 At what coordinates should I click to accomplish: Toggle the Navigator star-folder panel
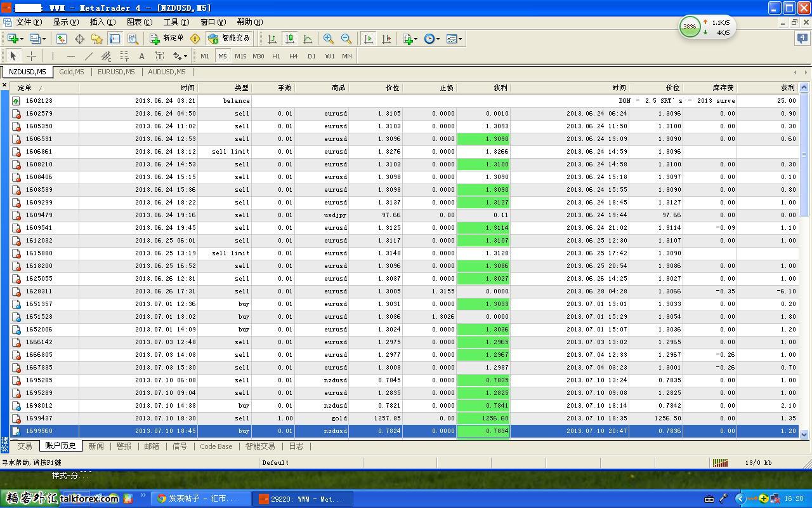pyautogui.click(x=97, y=39)
